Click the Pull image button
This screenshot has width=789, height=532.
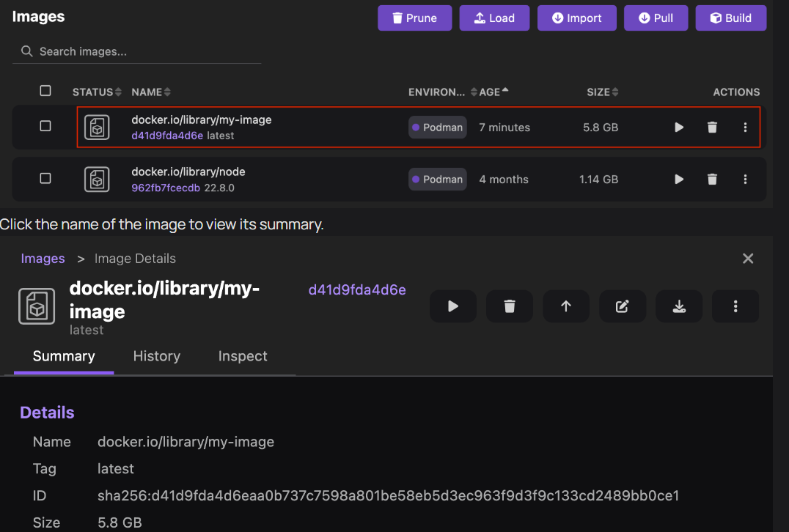click(x=656, y=18)
